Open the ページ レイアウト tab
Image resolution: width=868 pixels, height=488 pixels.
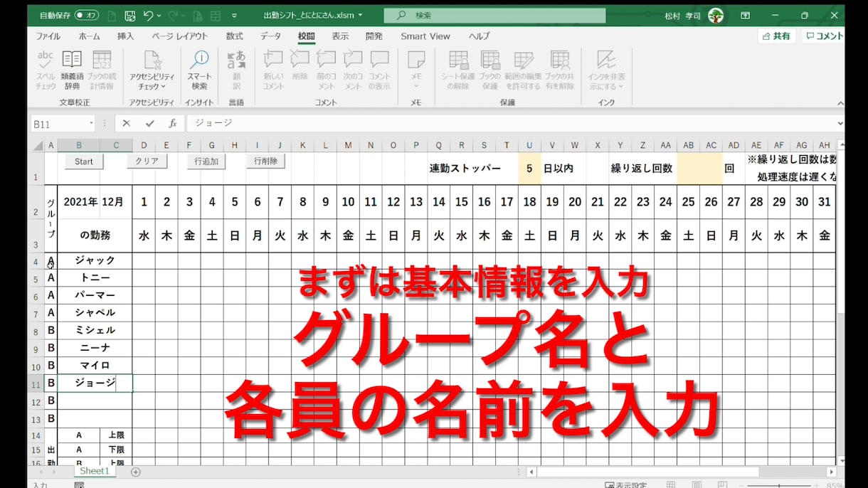click(180, 36)
